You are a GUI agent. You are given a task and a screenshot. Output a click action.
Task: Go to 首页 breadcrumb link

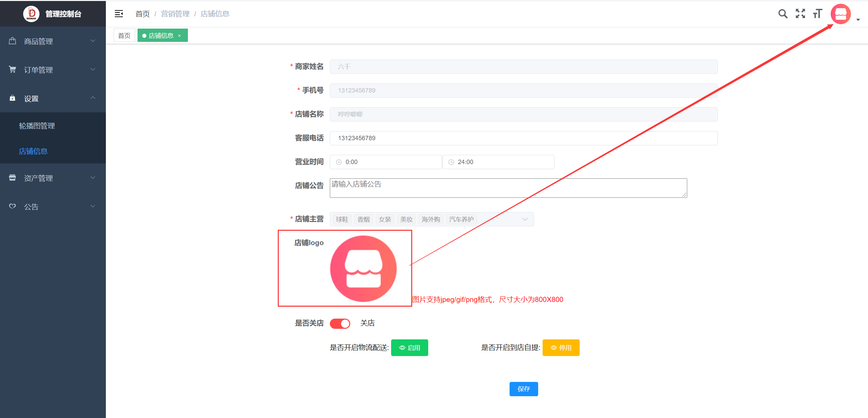point(142,14)
